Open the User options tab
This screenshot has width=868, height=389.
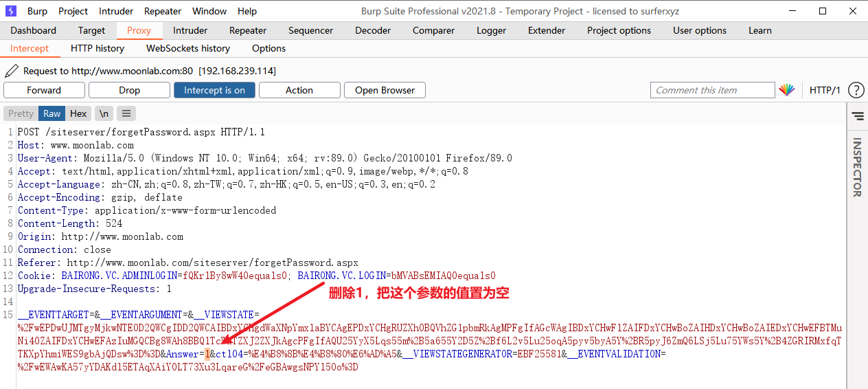coord(700,30)
